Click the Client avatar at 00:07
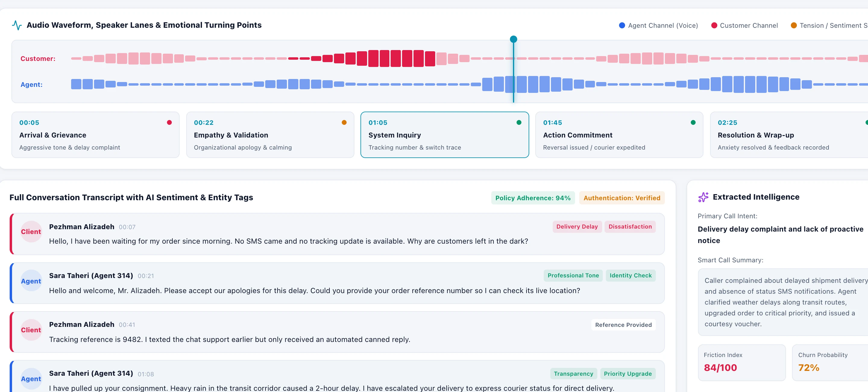Image resolution: width=868 pixels, height=392 pixels. (31, 232)
